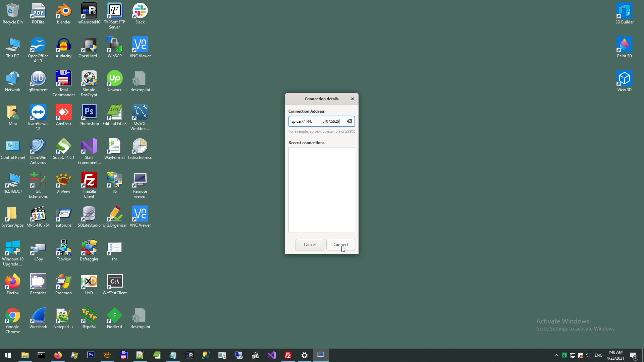Viewport: 644px width, 362px height.
Task: Open the Windows Start menu
Action: click(x=8, y=355)
